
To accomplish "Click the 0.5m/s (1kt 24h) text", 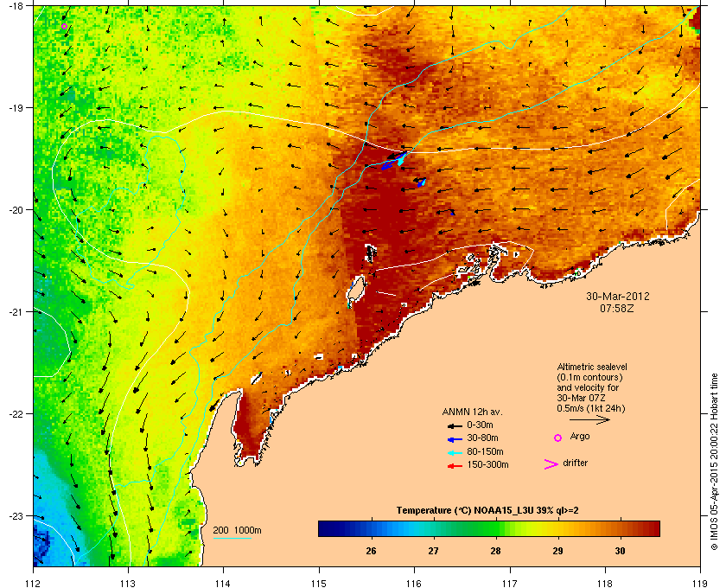I will [591, 409].
